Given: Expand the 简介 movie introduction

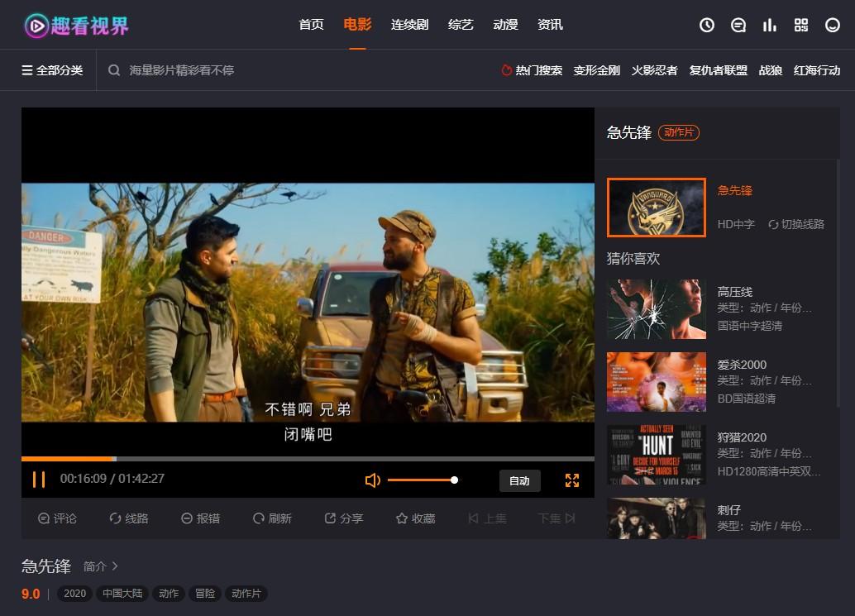Looking at the screenshot, I should (x=100, y=566).
